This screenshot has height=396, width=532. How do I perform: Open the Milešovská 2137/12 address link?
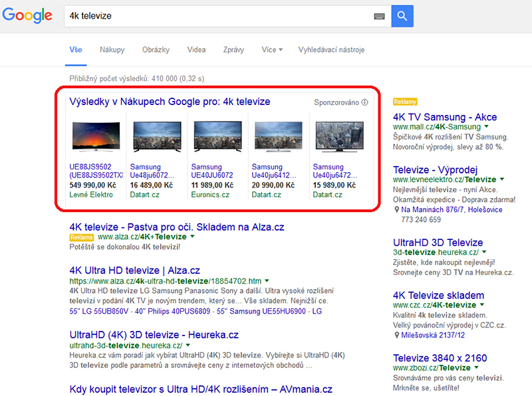pyautogui.click(x=433, y=335)
